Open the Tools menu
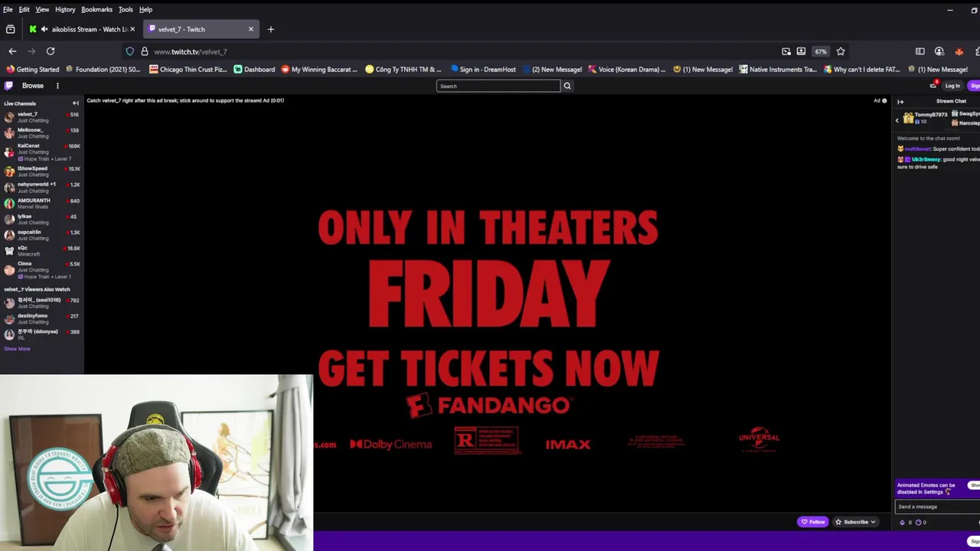This screenshot has height=551, width=980. [126, 9]
